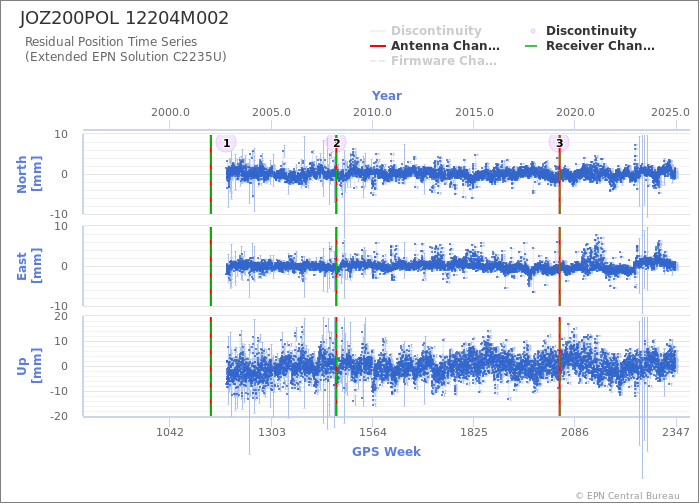Click the GPS week 2347 tick label
Screen dimensions: 700x504
tap(676, 433)
